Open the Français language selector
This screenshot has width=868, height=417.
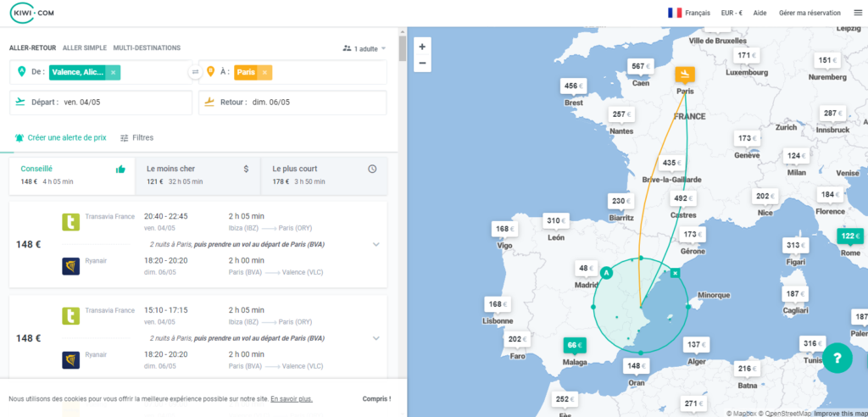point(689,13)
